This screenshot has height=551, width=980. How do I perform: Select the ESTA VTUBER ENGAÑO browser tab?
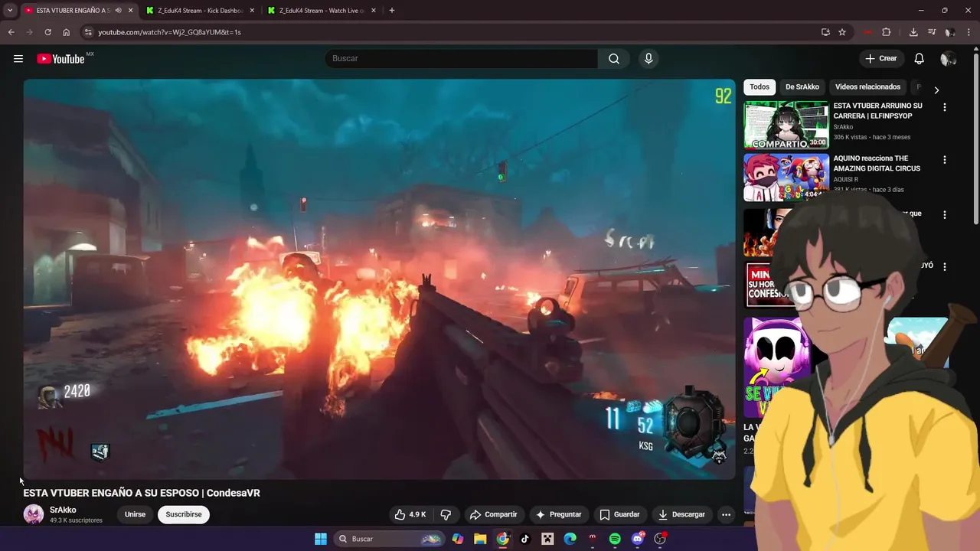pyautogui.click(x=73, y=11)
